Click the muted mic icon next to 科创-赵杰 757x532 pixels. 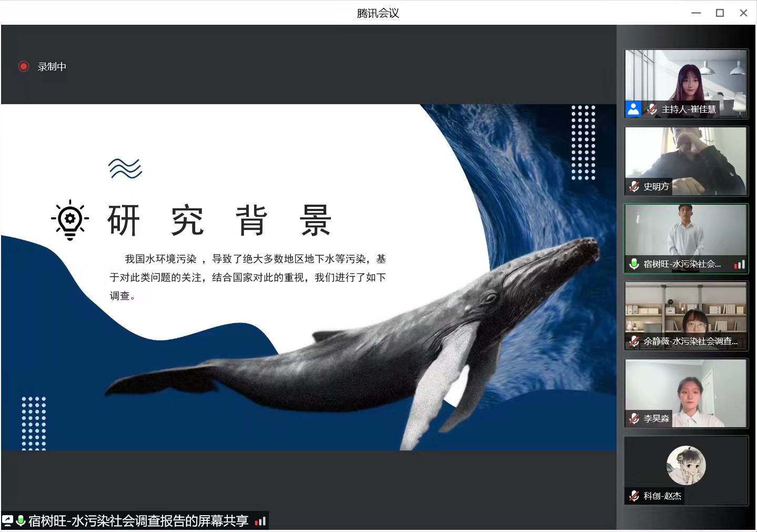pyautogui.click(x=634, y=496)
